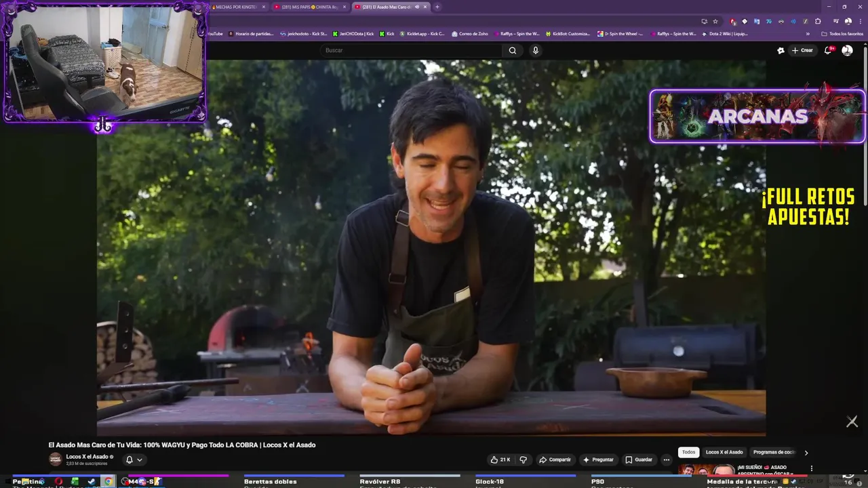Click the YouTube search magnifier button
Viewport: 868px width, 488px height.
click(513, 50)
